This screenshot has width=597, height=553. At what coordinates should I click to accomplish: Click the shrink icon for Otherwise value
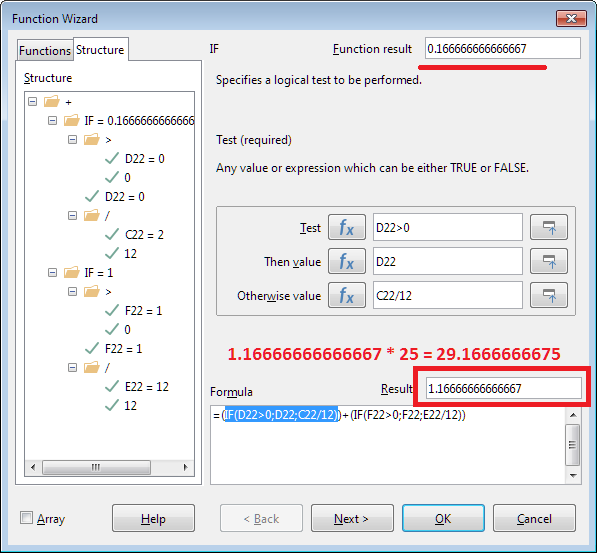point(549,295)
